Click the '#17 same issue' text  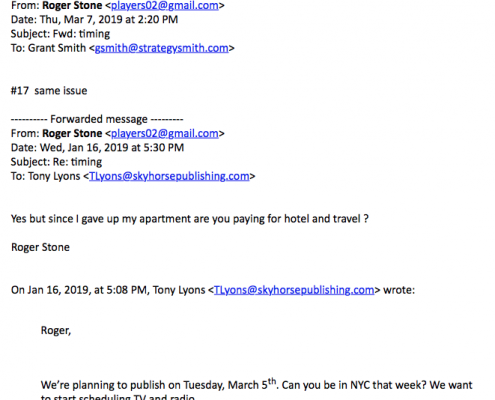coord(49,91)
